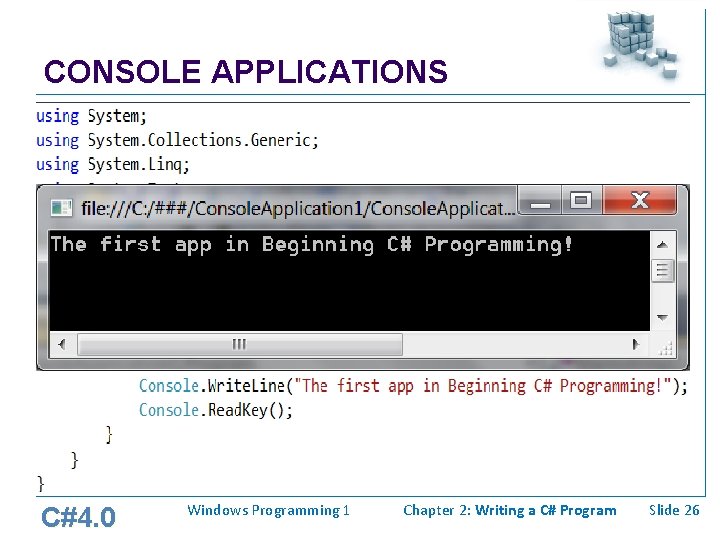Click the horizontal scrollbar left arrow

click(62, 344)
